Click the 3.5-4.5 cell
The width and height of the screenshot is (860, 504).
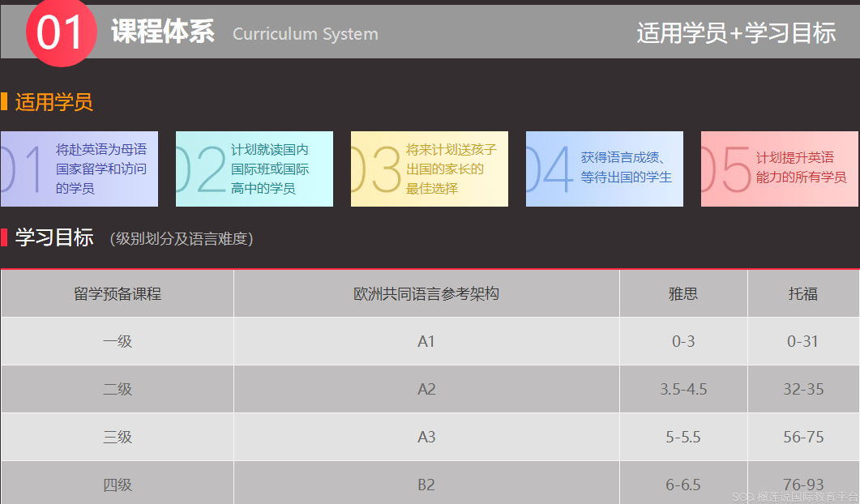[683, 390]
